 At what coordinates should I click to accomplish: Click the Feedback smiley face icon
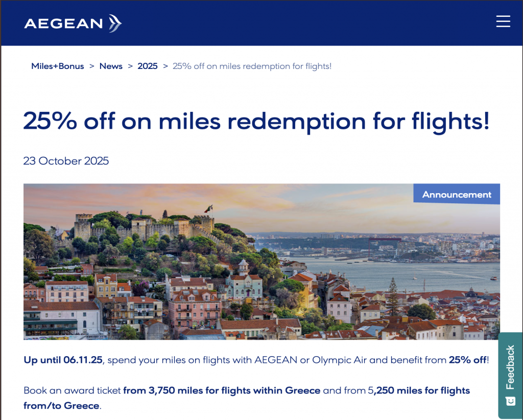510,402
